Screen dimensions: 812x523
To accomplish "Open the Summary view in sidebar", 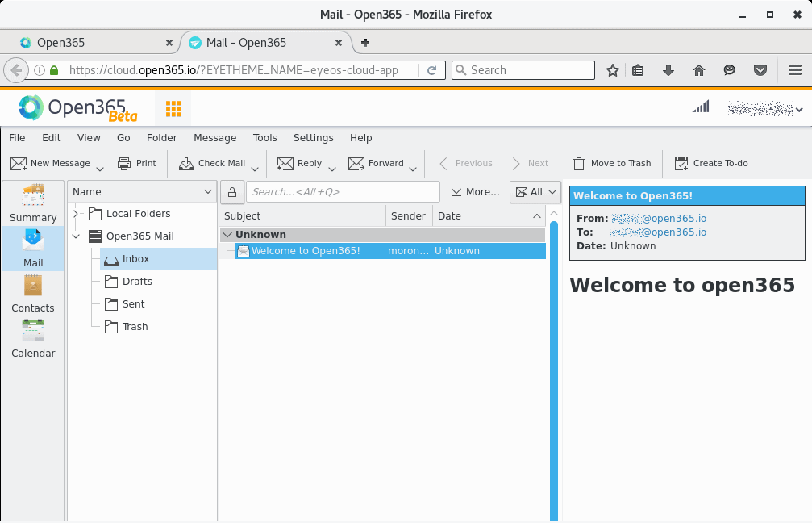I will coord(33,203).
